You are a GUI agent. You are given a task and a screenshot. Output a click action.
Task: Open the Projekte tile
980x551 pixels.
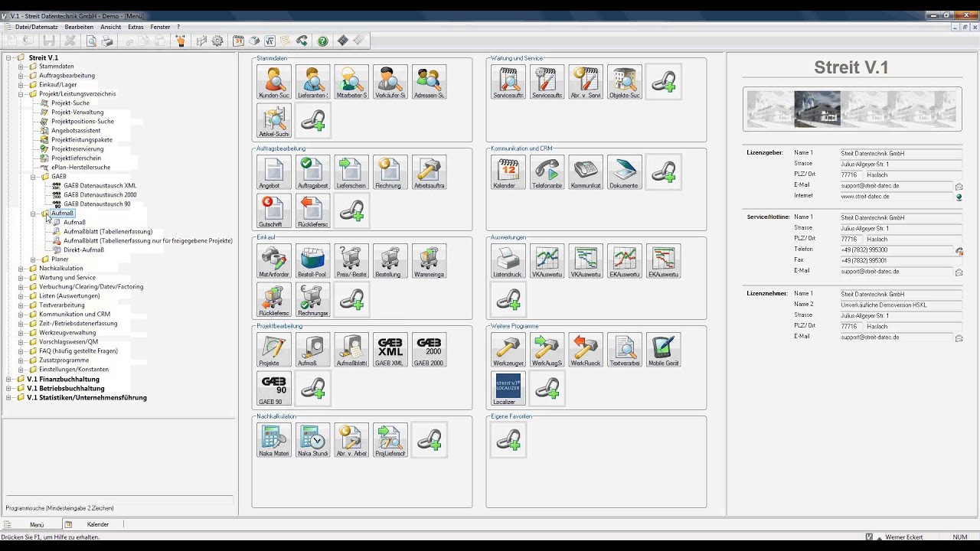[274, 350]
